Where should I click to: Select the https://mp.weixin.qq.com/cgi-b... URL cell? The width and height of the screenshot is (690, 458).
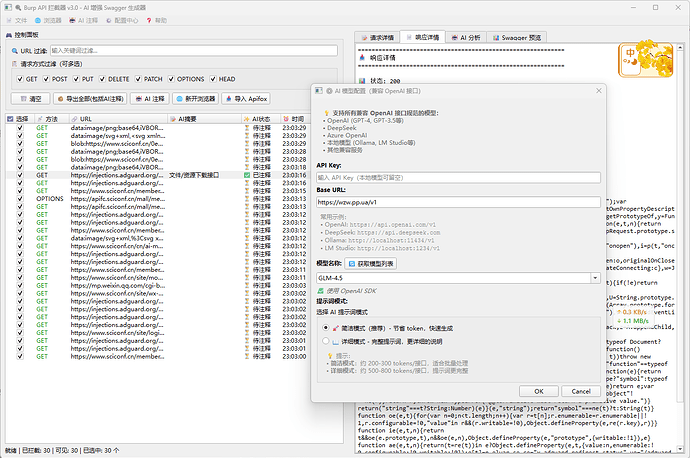point(118,285)
